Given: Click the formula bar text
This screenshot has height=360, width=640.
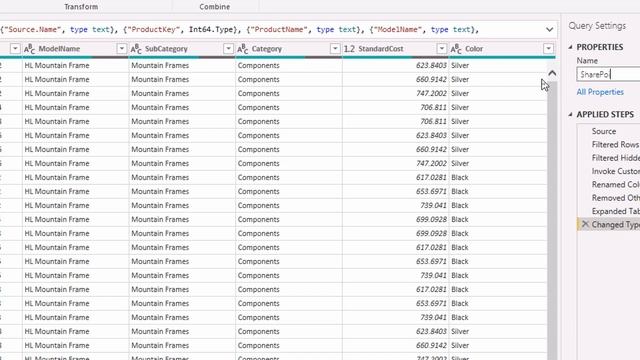Looking at the screenshot, I should (x=239, y=30).
